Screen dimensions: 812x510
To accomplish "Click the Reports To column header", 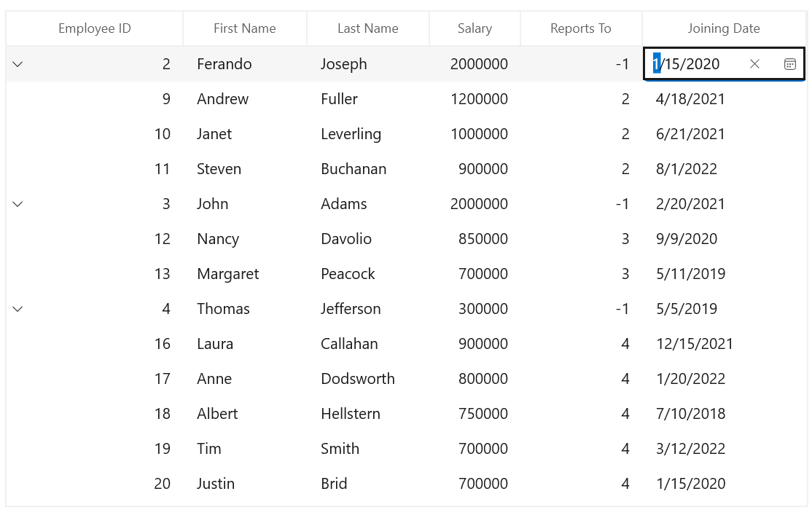I will [x=580, y=28].
